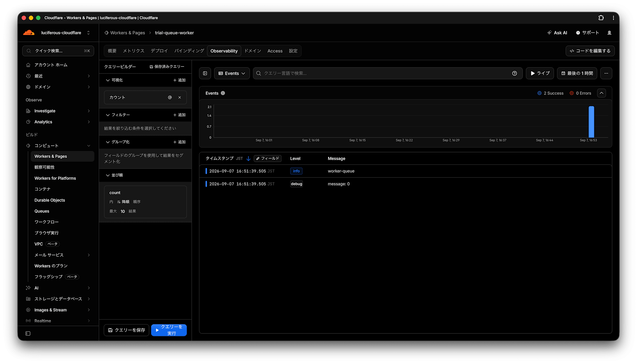
Task: Switch to the バインディング tab
Action: (189, 51)
